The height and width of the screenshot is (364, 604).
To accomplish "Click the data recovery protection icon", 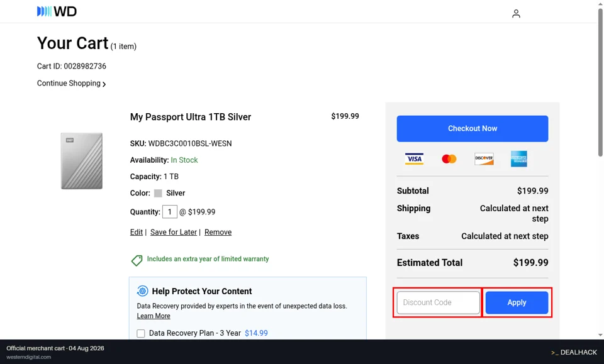I will point(143,291).
